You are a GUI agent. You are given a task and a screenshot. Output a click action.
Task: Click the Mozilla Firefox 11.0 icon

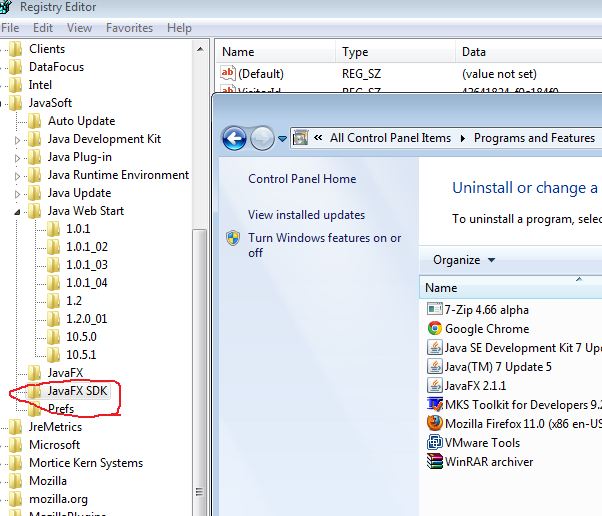point(434,424)
